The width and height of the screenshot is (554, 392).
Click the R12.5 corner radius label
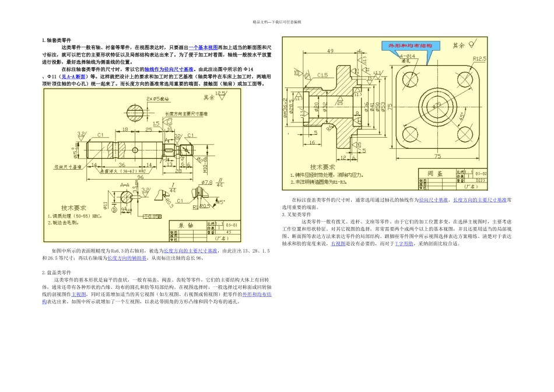pos(479,59)
